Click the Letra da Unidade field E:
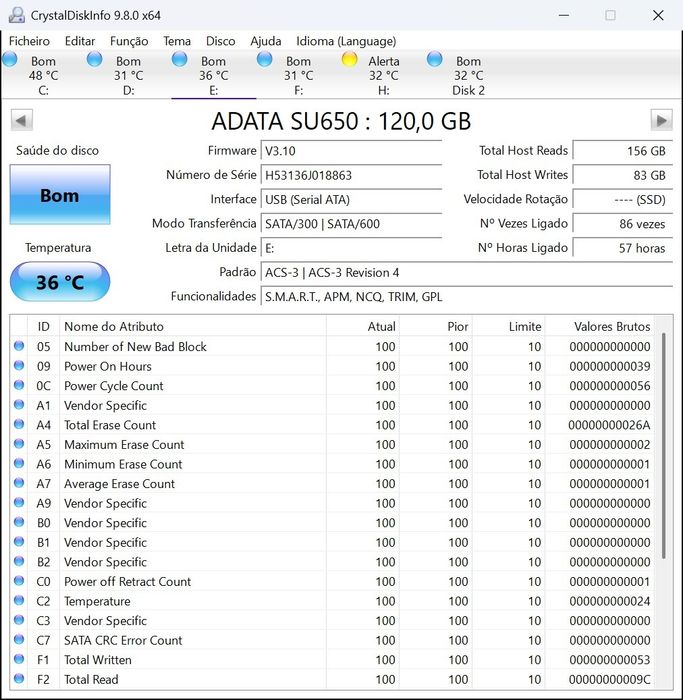Viewport: 683px width, 700px height. click(x=351, y=248)
